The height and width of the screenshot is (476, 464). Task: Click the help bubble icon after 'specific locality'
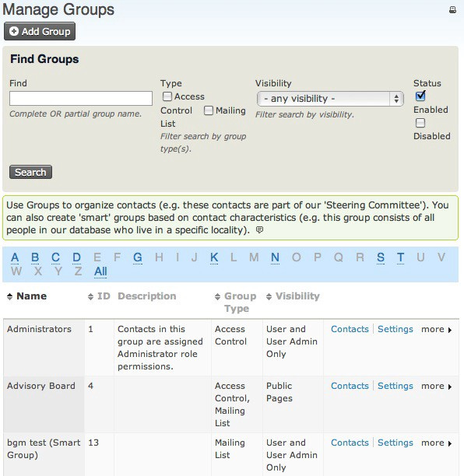[259, 229]
